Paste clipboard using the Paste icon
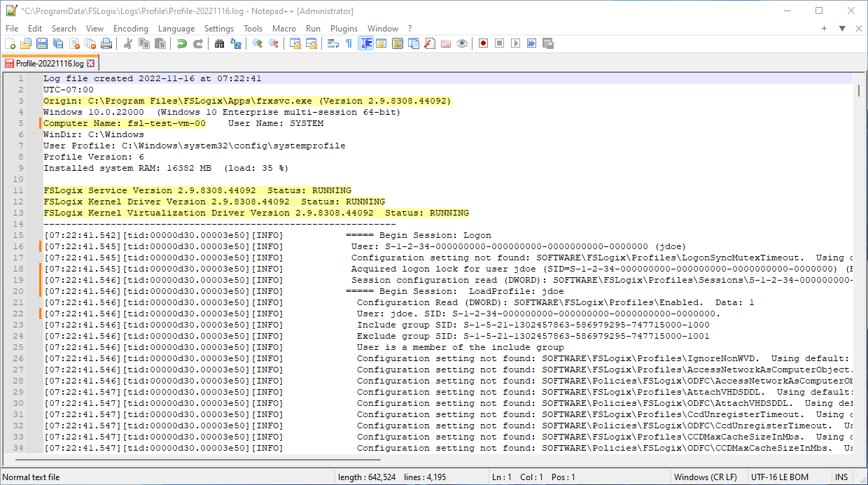The image size is (868, 485). [160, 43]
